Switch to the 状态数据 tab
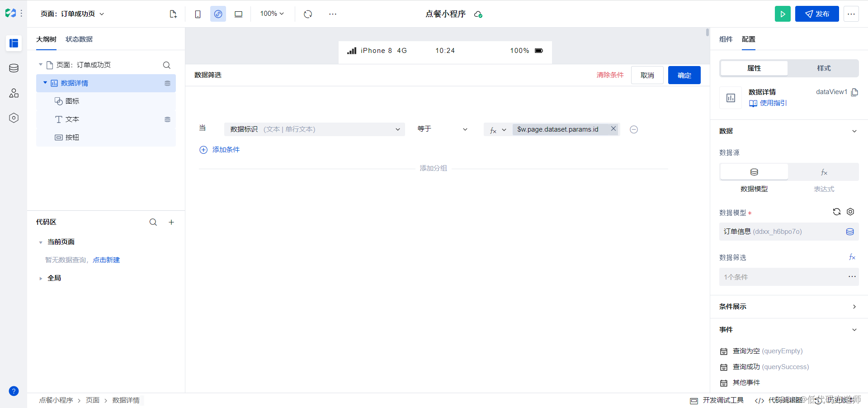 [79, 39]
